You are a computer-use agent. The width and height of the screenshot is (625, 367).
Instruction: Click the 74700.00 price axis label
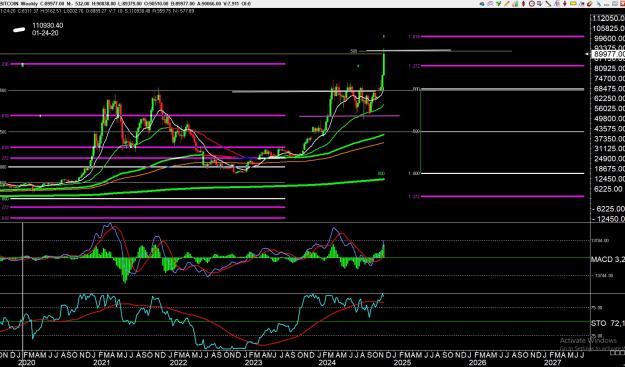click(x=609, y=78)
